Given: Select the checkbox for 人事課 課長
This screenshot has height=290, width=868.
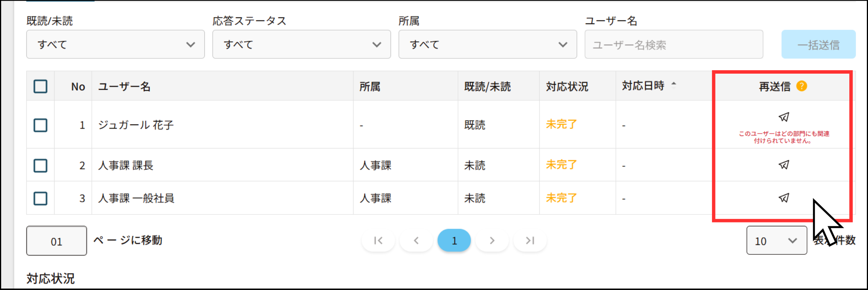Looking at the screenshot, I should pos(40,166).
